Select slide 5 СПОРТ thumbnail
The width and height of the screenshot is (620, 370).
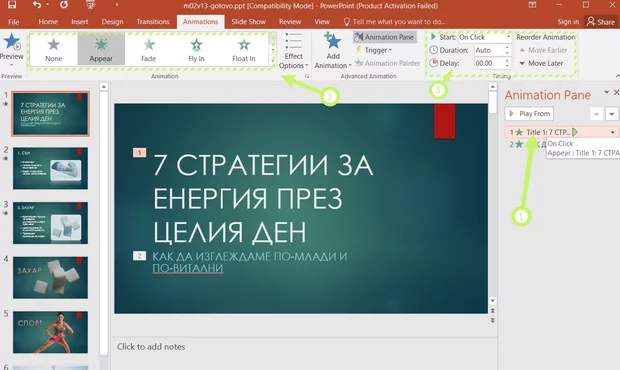point(50,332)
